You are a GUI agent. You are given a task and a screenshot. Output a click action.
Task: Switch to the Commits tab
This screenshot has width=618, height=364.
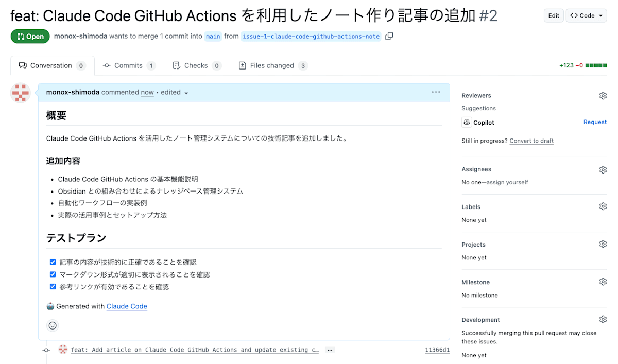pos(129,65)
